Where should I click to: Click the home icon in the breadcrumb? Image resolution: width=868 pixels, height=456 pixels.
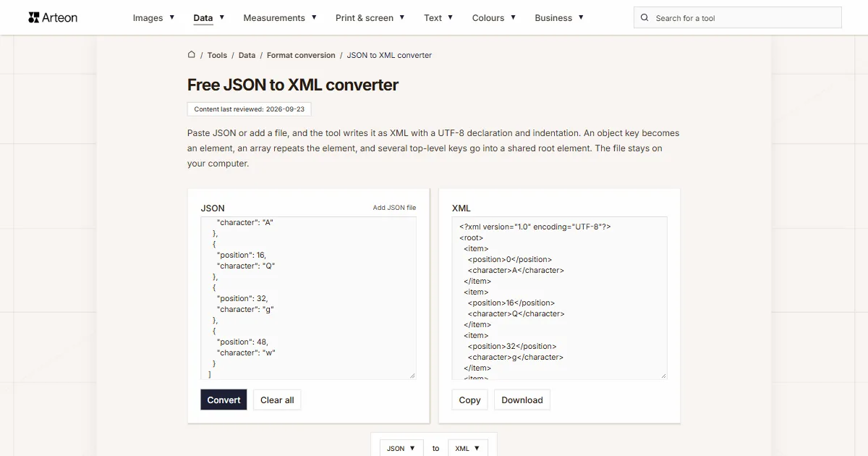pos(192,54)
